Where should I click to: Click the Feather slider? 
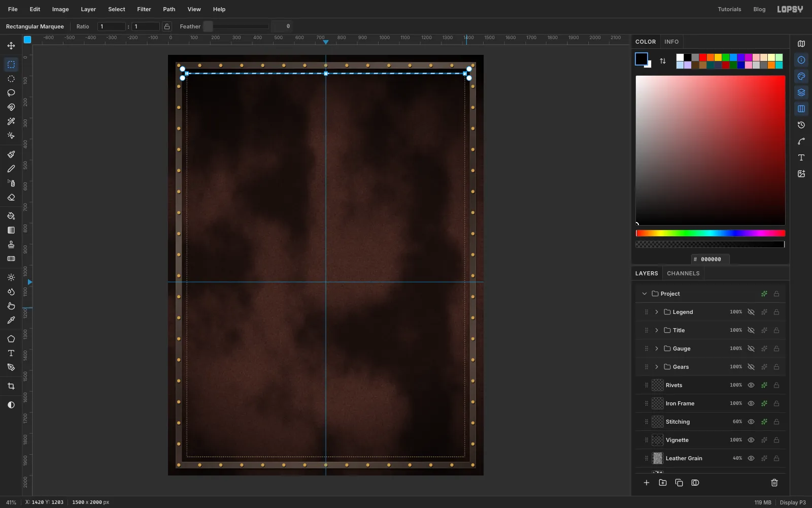coord(236,26)
